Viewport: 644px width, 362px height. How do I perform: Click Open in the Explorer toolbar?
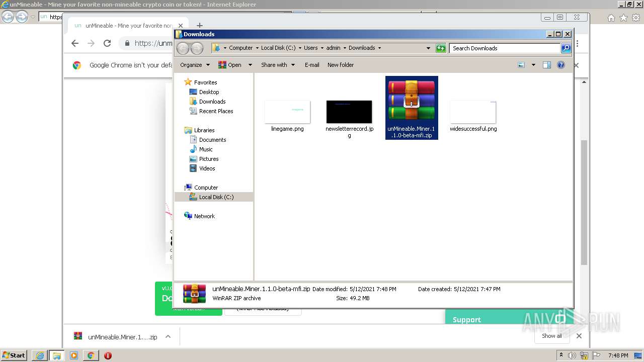click(x=230, y=65)
